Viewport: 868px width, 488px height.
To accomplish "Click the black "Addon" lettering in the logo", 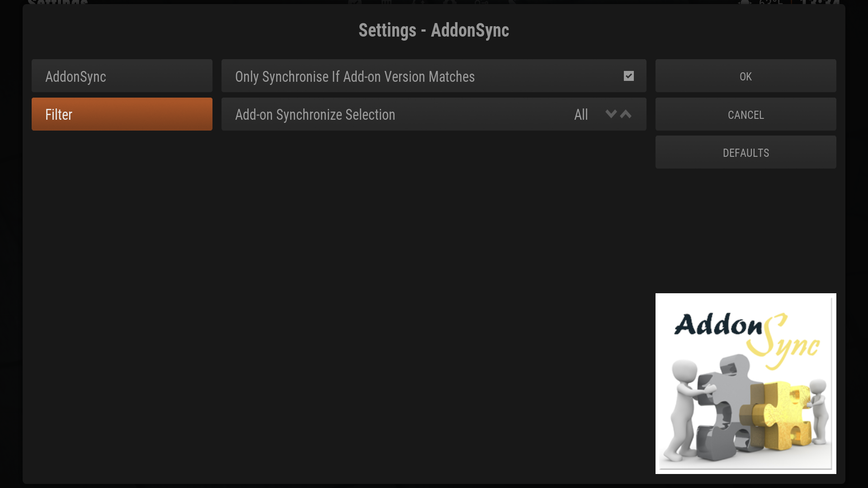I will pyautogui.click(x=718, y=324).
